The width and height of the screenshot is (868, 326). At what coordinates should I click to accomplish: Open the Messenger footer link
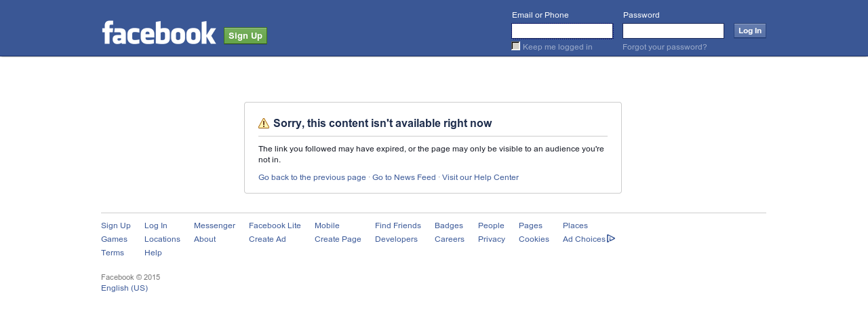click(x=214, y=225)
